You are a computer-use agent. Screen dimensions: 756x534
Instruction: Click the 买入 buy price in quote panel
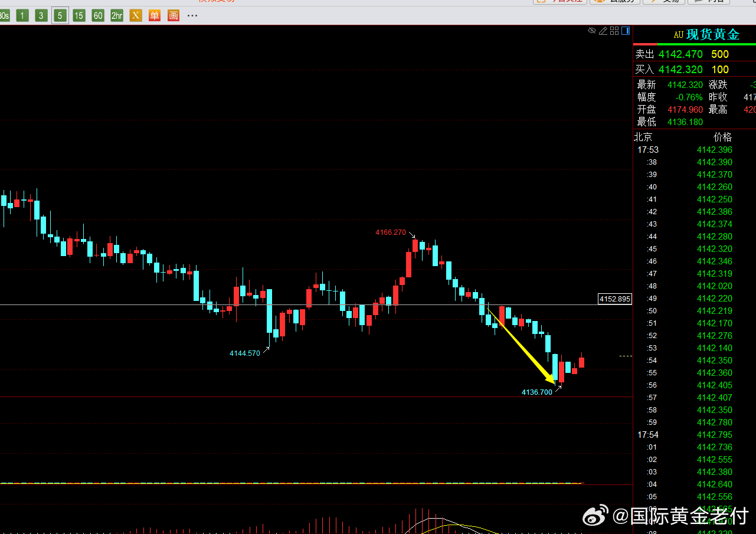[681, 70]
